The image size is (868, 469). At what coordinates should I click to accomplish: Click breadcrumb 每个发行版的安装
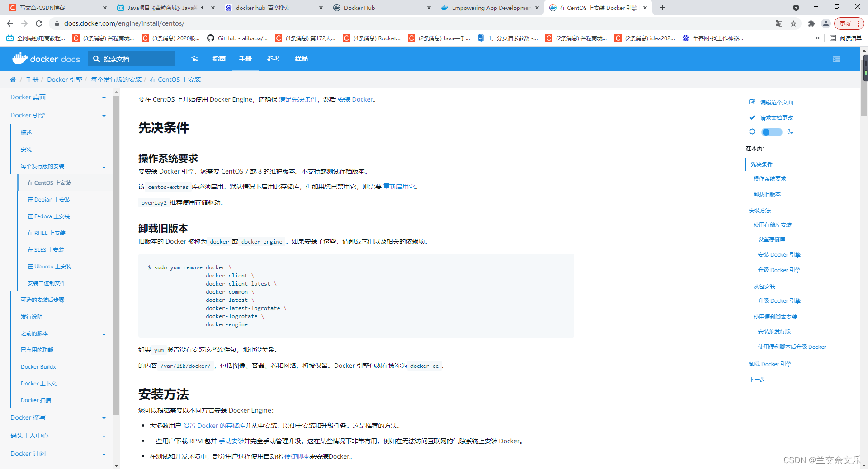(x=116, y=80)
